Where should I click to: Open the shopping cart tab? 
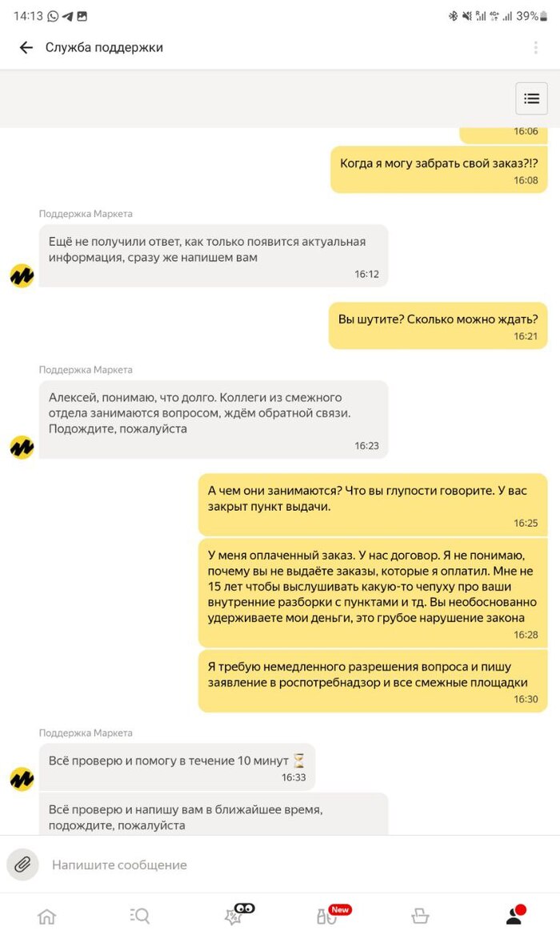coord(420,916)
